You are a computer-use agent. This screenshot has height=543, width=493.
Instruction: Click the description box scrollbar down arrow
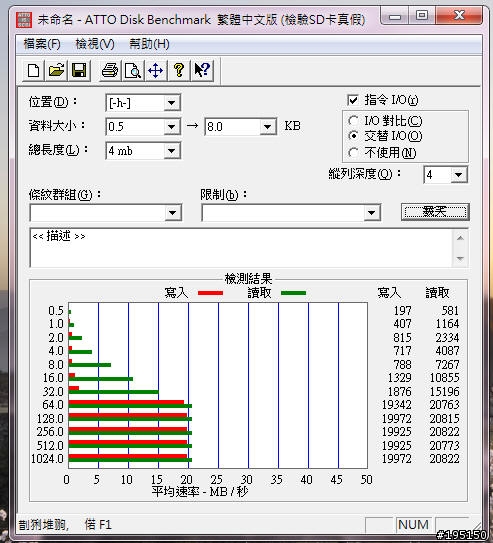460,259
